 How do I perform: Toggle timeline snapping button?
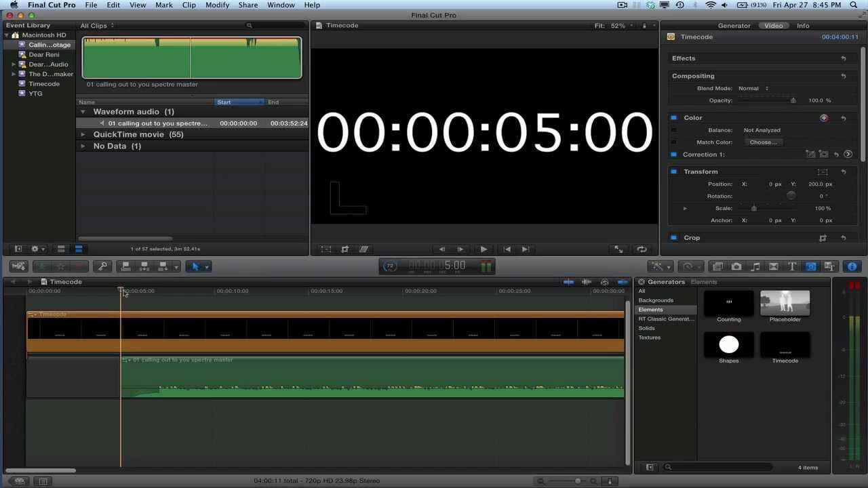(x=623, y=282)
